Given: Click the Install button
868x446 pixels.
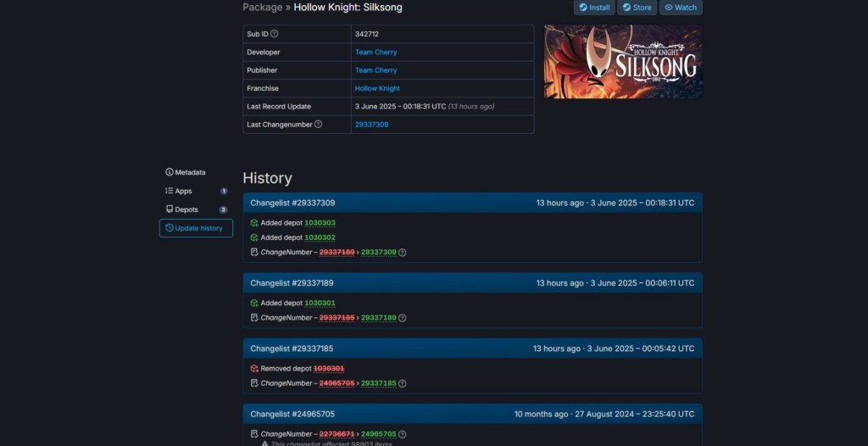Looking at the screenshot, I should [594, 7].
